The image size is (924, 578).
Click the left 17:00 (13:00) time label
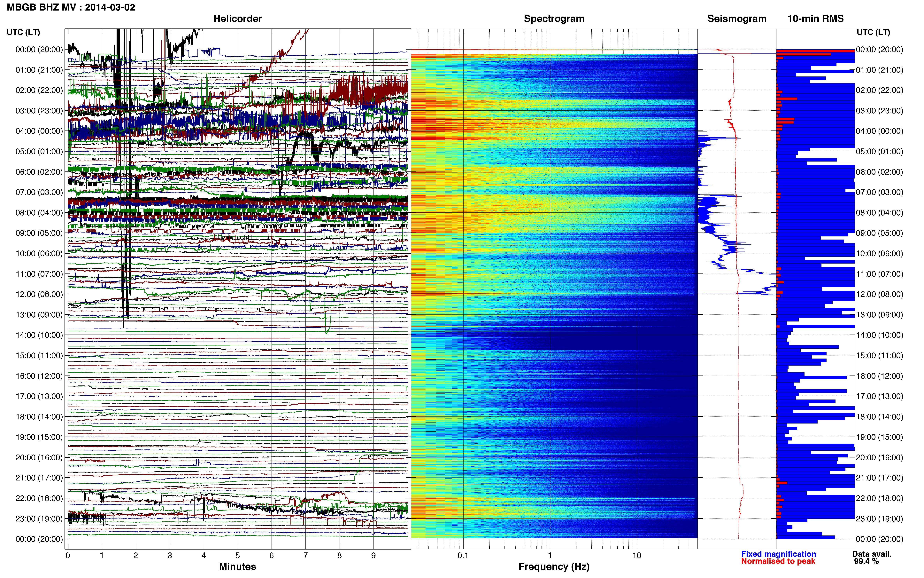[39, 396]
